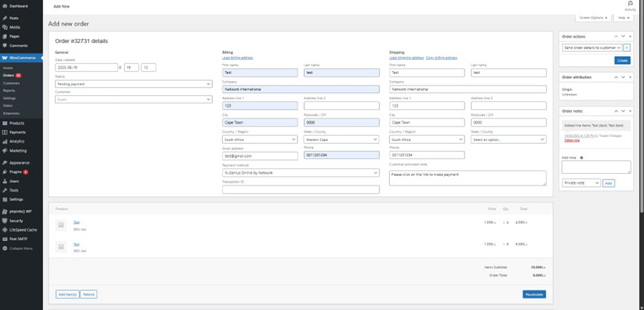
Task: Click the blue Create button
Action: pyautogui.click(x=622, y=60)
